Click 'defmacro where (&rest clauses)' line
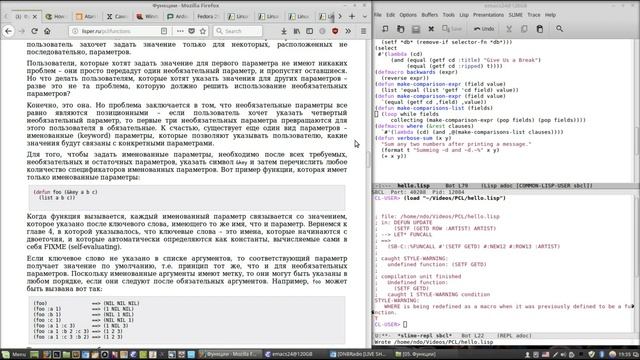 point(424,126)
